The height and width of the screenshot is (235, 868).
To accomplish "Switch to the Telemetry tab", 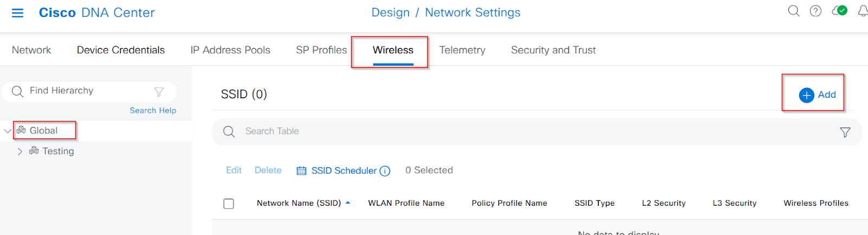I will [462, 50].
